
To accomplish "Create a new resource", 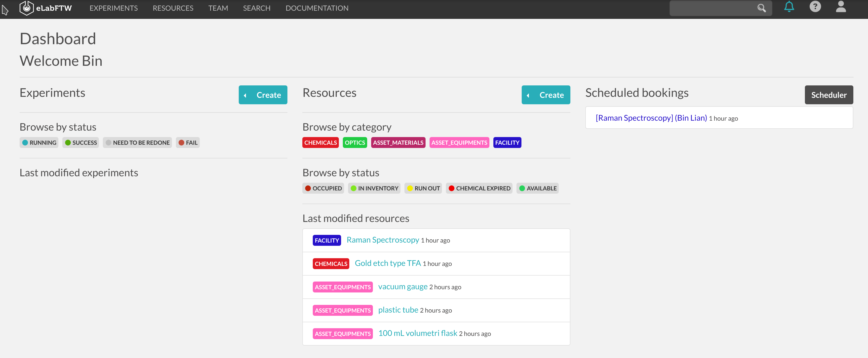I will coord(546,95).
